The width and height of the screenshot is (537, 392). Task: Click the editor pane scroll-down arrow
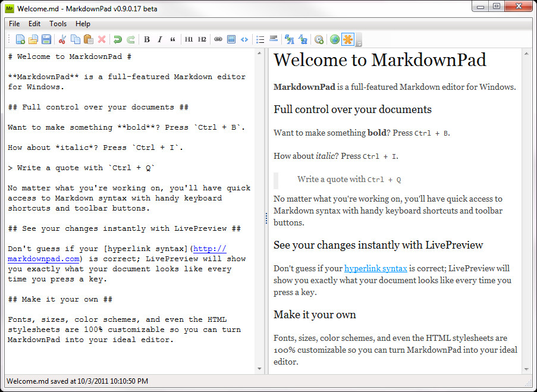[259, 369]
